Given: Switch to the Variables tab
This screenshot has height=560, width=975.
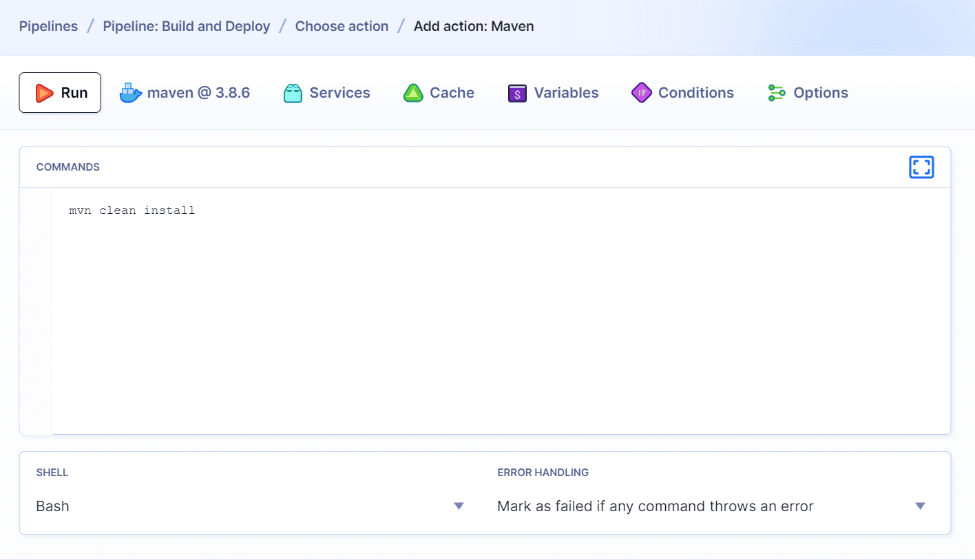Looking at the screenshot, I should pos(565,92).
